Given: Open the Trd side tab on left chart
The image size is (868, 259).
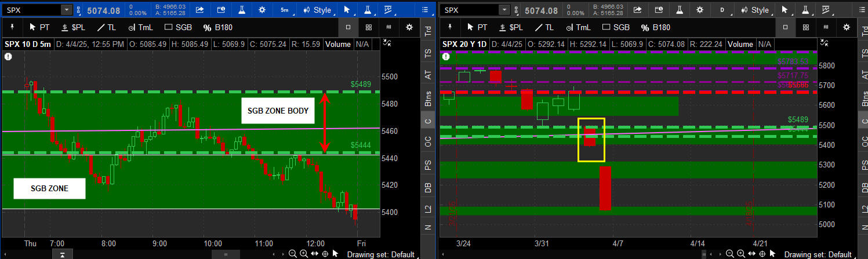Looking at the screenshot, I should [x=428, y=31].
